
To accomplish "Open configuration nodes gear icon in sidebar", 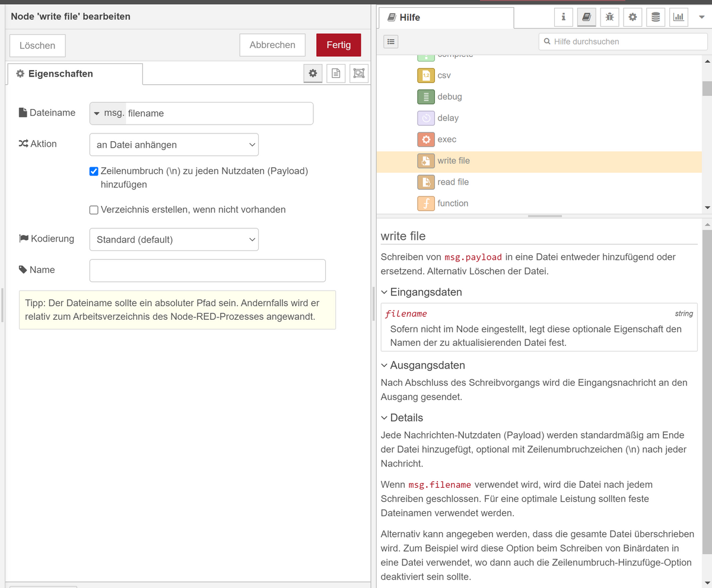I will coord(632,17).
